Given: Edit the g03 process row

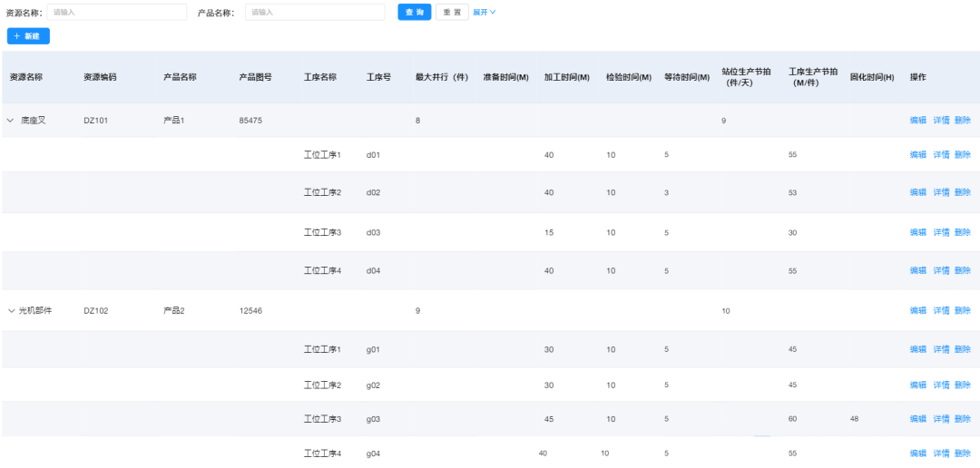Looking at the screenshot, I should pyautogui.click(x=918, y=419).
